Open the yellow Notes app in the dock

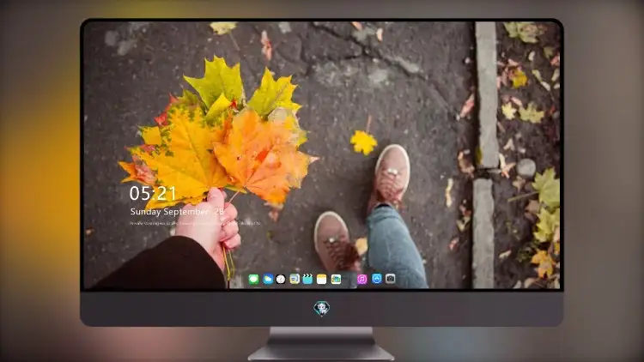322,280
